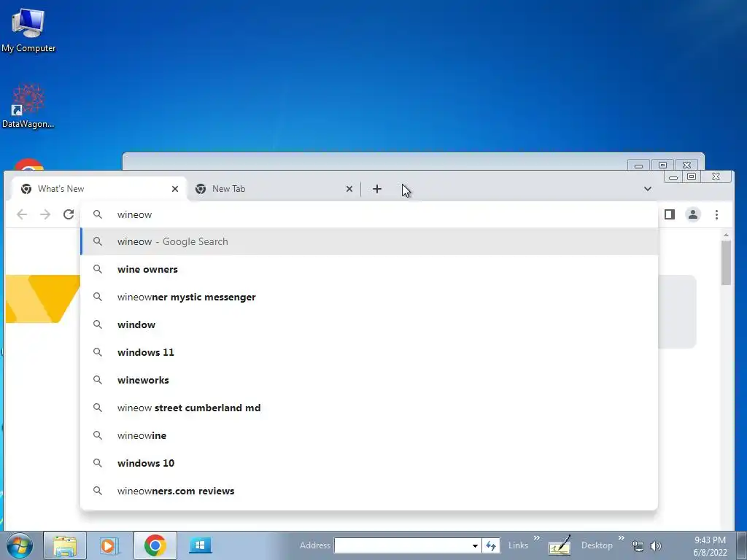Image resolution: width=747 pixels, height=560 pixels.
Task: Open the DataWagon desktop shortcut
Action: (28, 106)
